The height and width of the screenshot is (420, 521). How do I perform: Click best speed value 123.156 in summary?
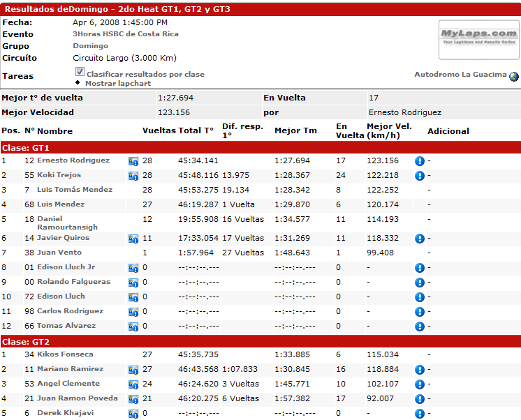174,112
